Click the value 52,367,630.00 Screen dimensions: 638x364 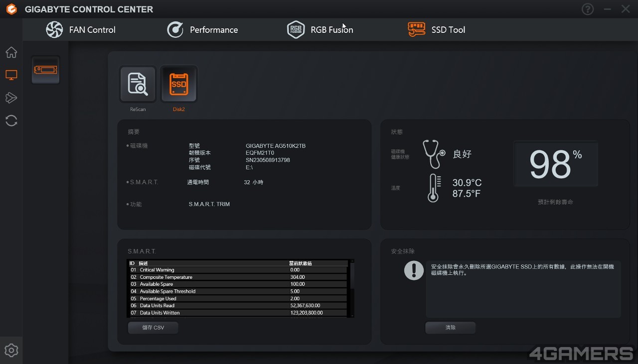click(x=305, y=306)
